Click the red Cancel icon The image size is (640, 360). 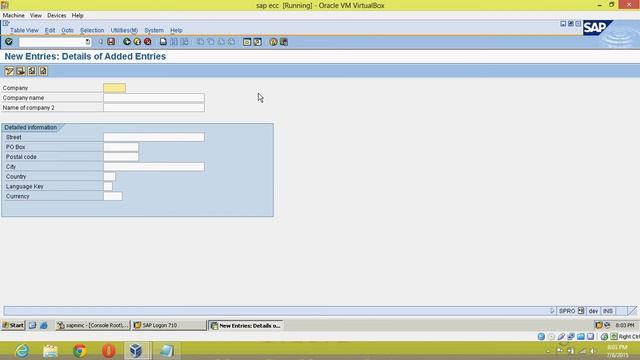[148, 42]
